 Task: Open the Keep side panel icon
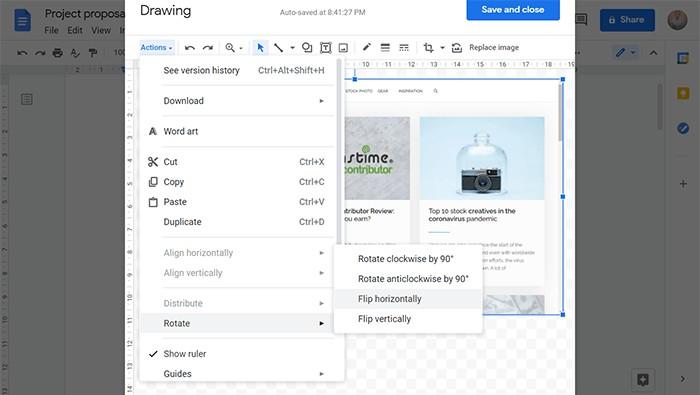[683, 93]
